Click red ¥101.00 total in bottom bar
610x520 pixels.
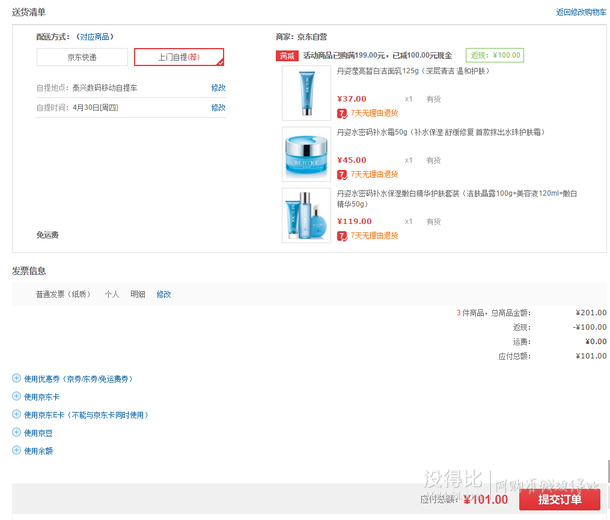(x=486, y=499)
